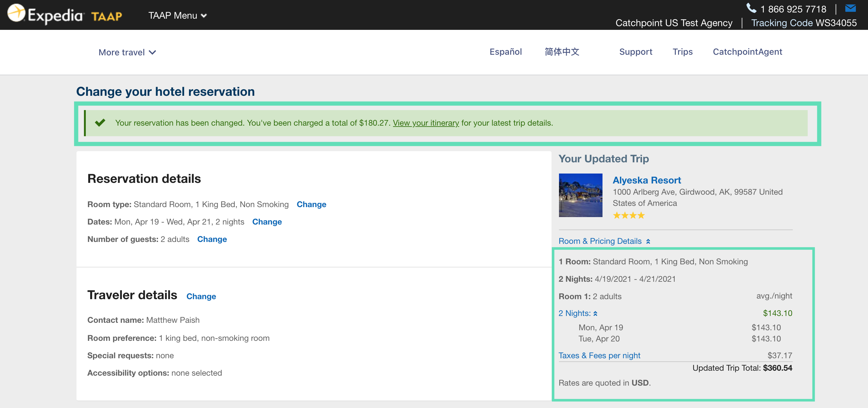Click the Mon, Apr 19 nightly rate row
This screenshot has width=868, height=408.
tap(679, 327)
